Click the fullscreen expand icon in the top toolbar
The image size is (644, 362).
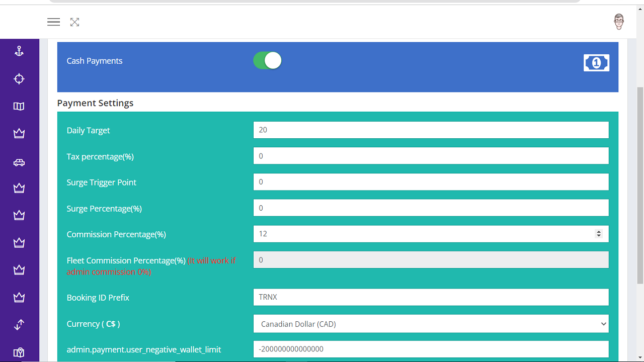point(74,22)
